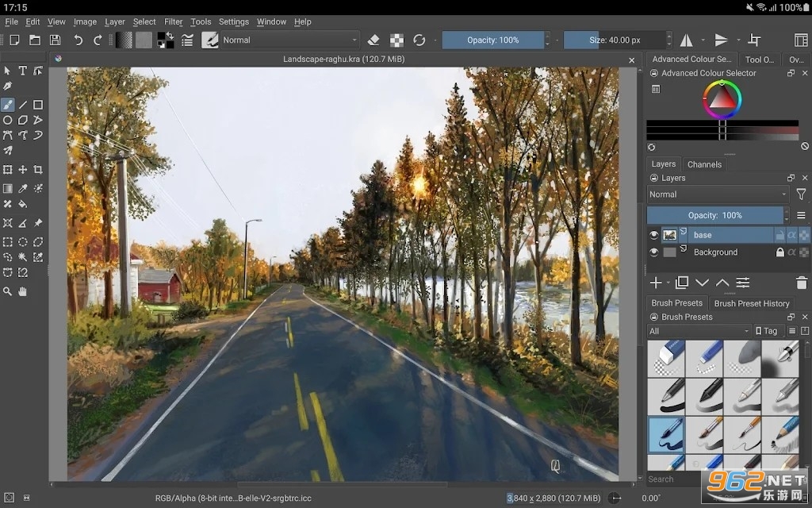The width and height of the screenshot is (812, 508).
Task: Toggle preserve alpha in toolbar
Action: pyautogui.click(x=396, y=40)
